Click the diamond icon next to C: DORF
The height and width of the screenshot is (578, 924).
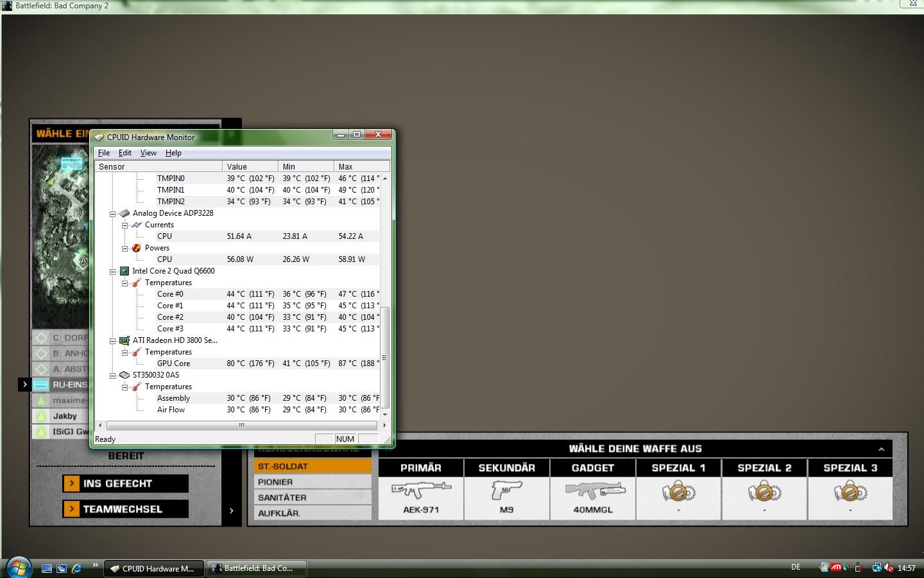click(x=41, y=338)
